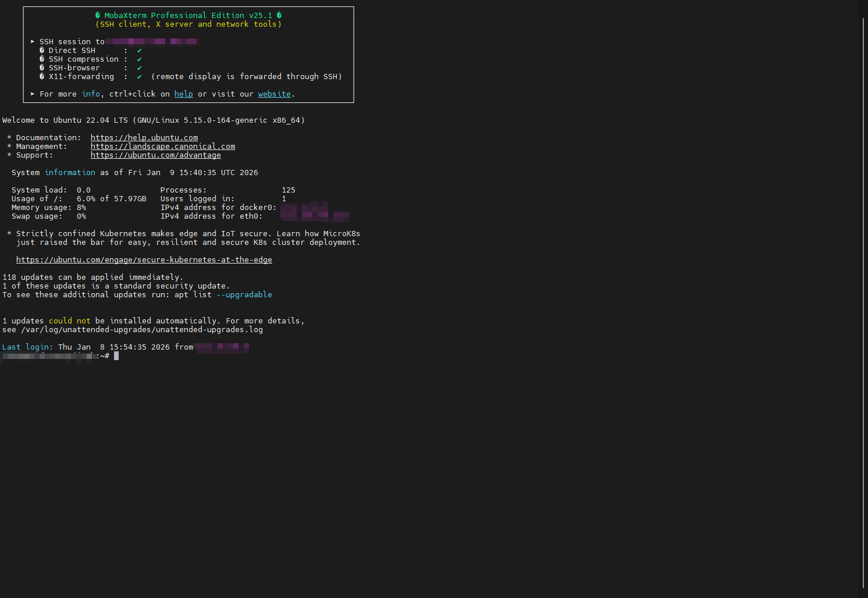This screenshot has width=868, height=598.
Task: Click the icon before SSH-browser
Action: point(41,67)
